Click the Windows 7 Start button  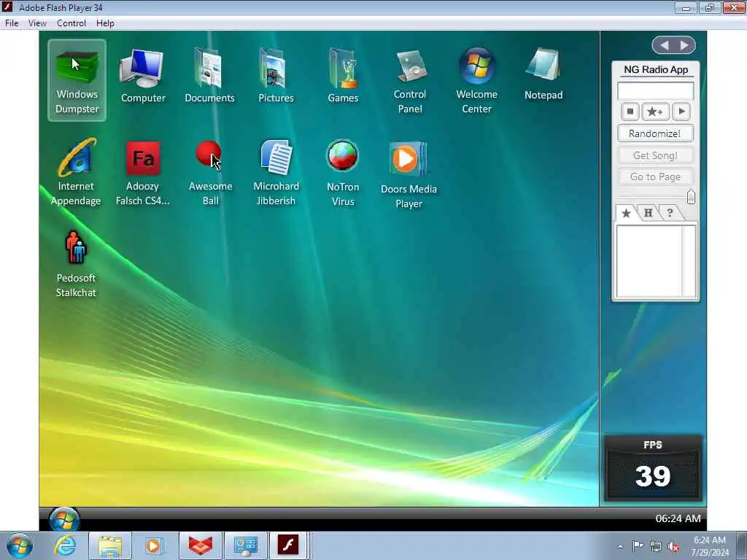click(x=20, y=545)
